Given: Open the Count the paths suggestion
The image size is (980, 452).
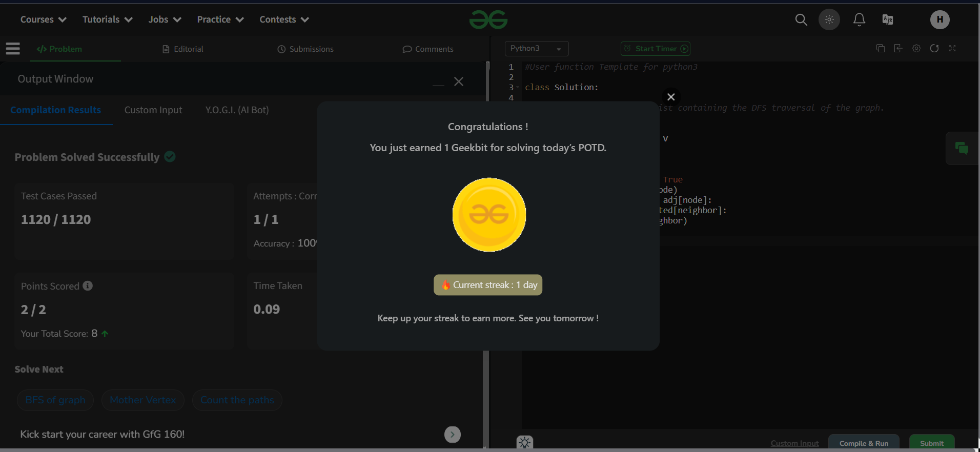Looking at the screenshot, I should (237, 400).
